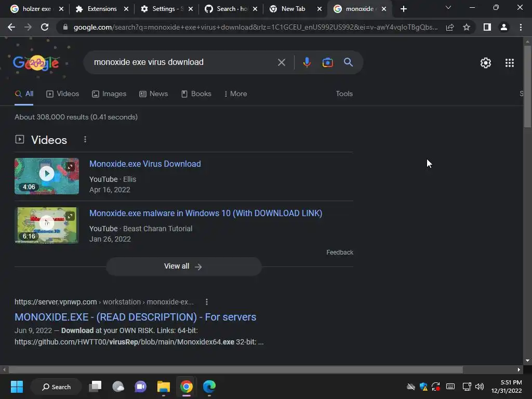532x399 pixels.
Task: Open Task View on taskbar
Action: 95,387
